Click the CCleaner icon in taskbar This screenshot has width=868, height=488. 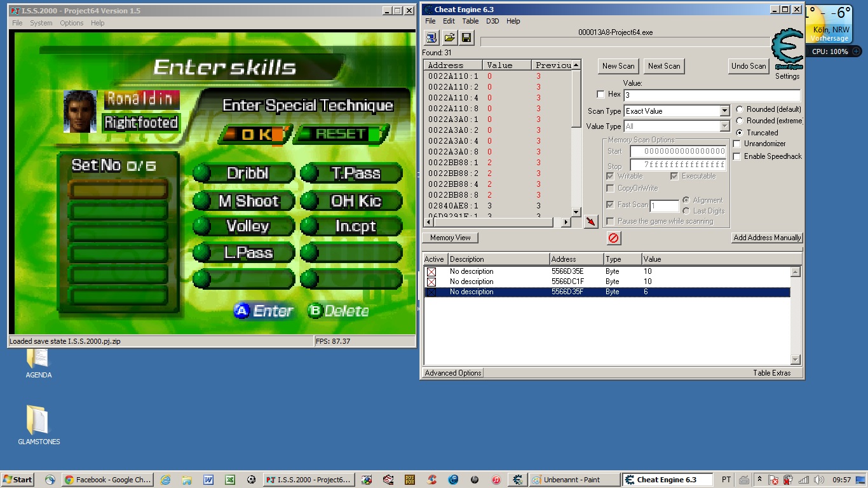[431, 480]
